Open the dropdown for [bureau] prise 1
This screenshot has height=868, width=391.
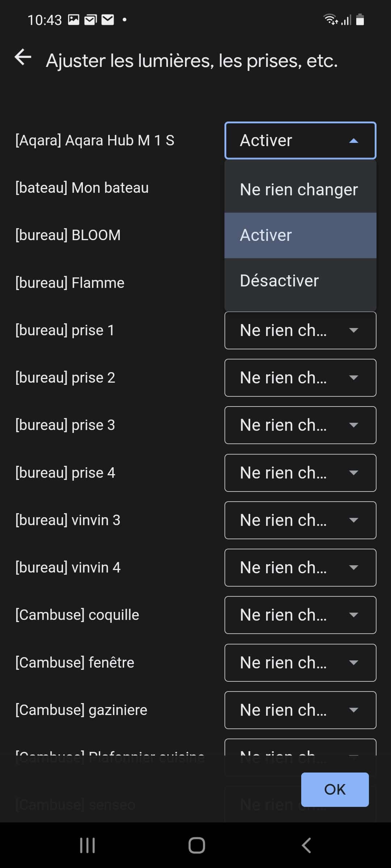tap(300, 330)
